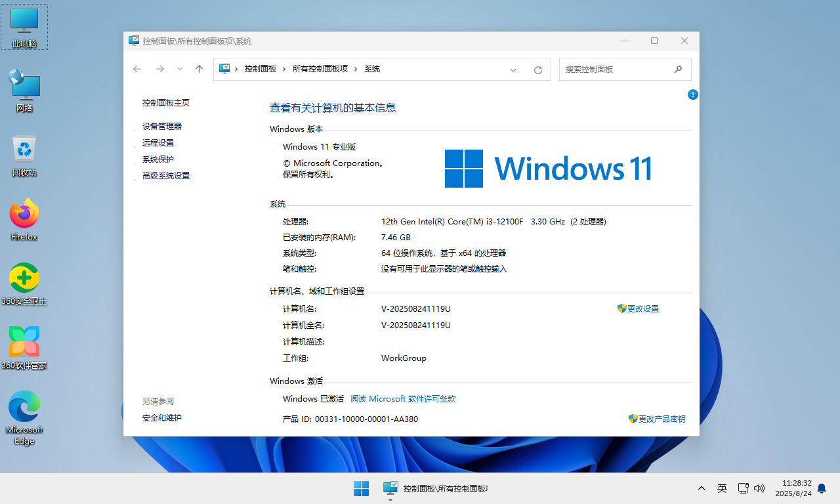Viewport: 840px width, 504px height.
Task: Click inside the 搜索控制面板 search box
Action: [x=620, y=69]
